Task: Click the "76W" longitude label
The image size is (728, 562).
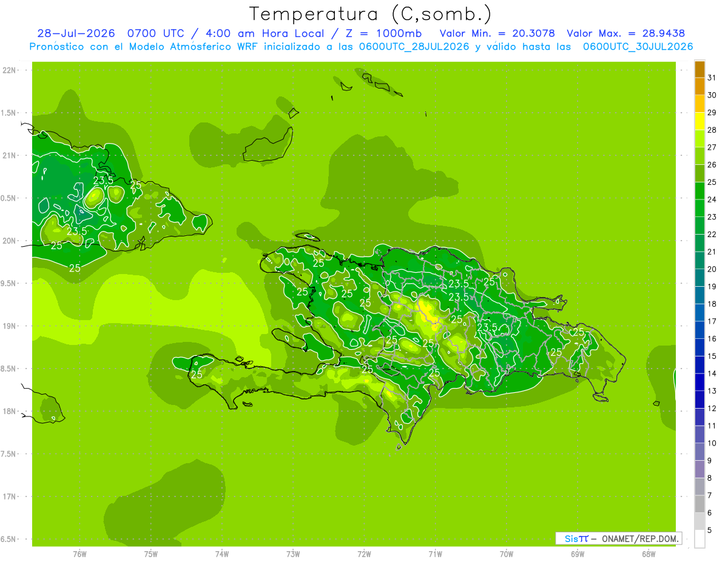Action: click(x=79, y=554)
